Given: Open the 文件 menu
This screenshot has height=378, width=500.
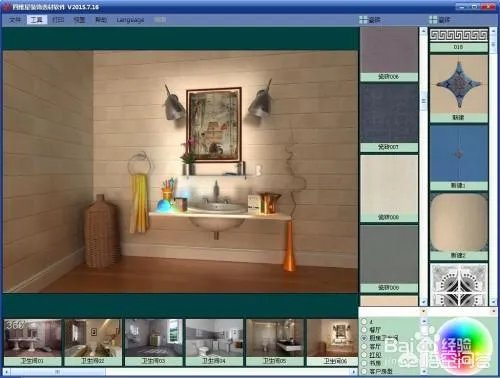Looking at the screenshot, I should [x=15, y=20].
